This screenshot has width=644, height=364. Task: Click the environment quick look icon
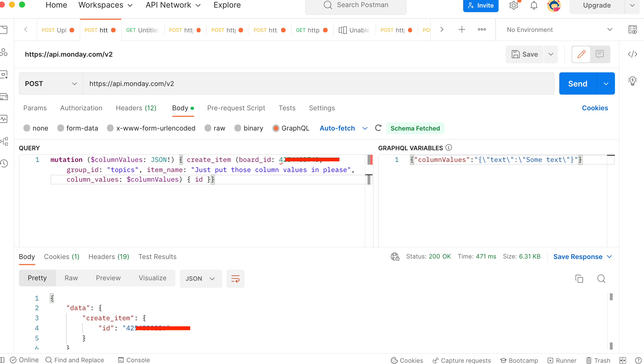tap(633, 30)
